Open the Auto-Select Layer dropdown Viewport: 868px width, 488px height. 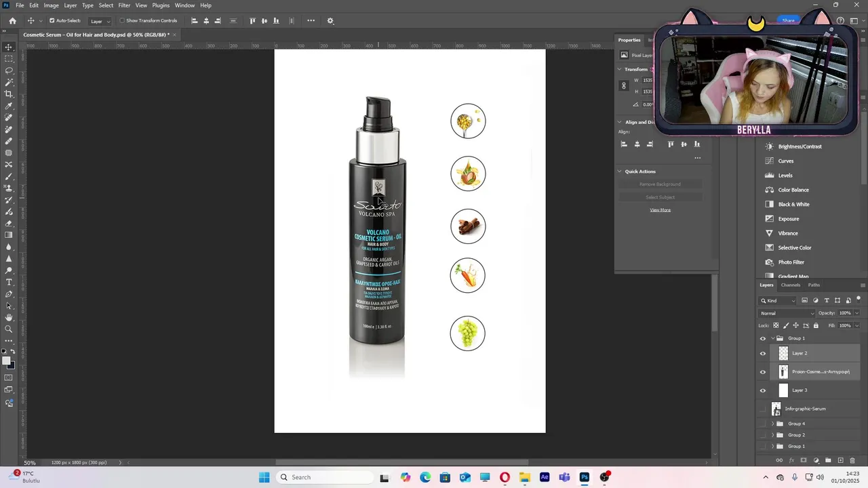100,21
